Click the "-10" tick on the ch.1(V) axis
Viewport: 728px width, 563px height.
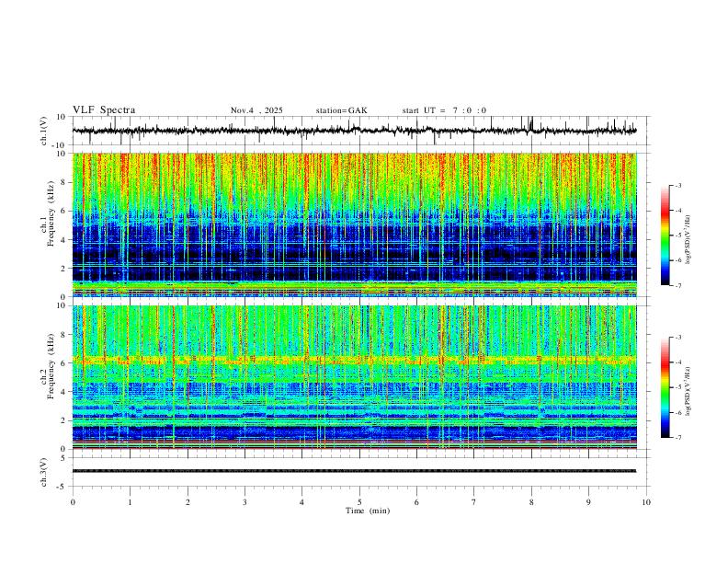[x=61, y=145]
